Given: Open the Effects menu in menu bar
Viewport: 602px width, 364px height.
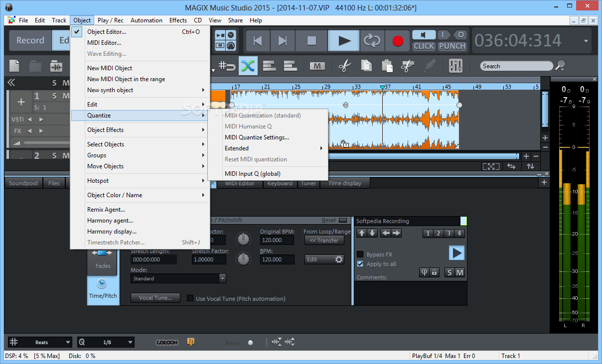Looking at the screenshot, I should [178, 20].
